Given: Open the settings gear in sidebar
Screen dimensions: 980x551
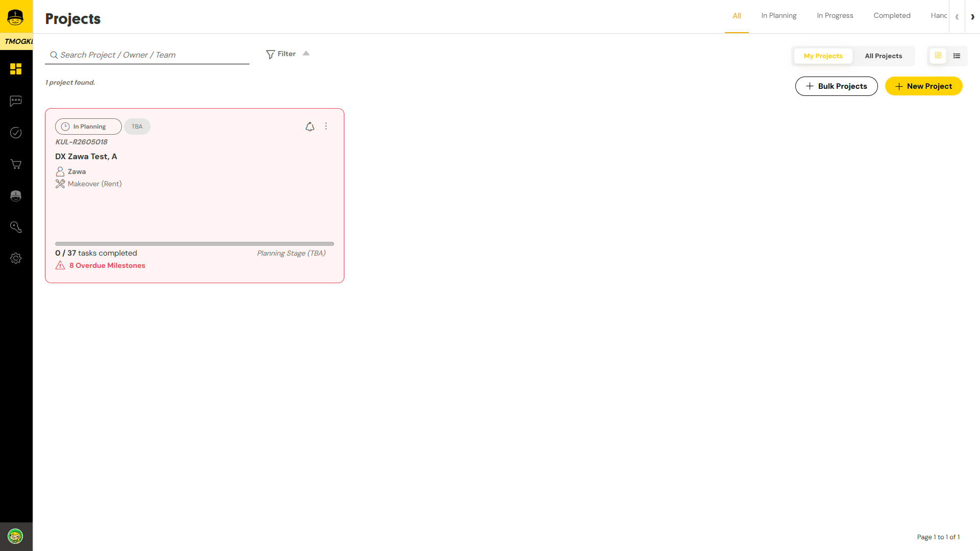Looking at the screenshot, I should tap(16, 258).
